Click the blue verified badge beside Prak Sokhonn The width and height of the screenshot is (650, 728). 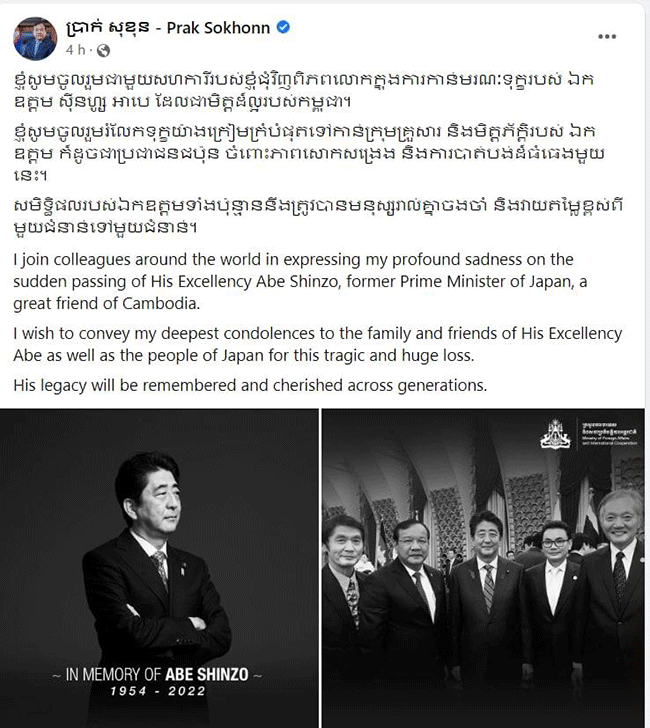pos(283,27)
